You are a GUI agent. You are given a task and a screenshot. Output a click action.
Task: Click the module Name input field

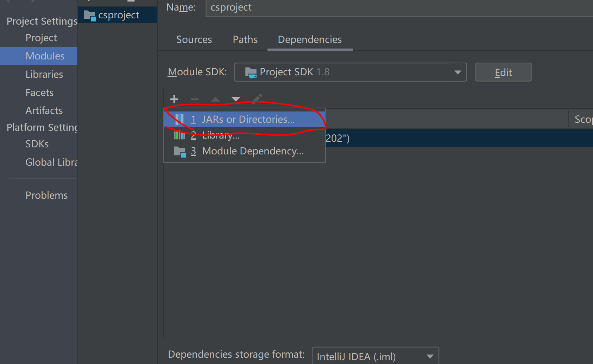pyautogui.click(x=399, y=8)
